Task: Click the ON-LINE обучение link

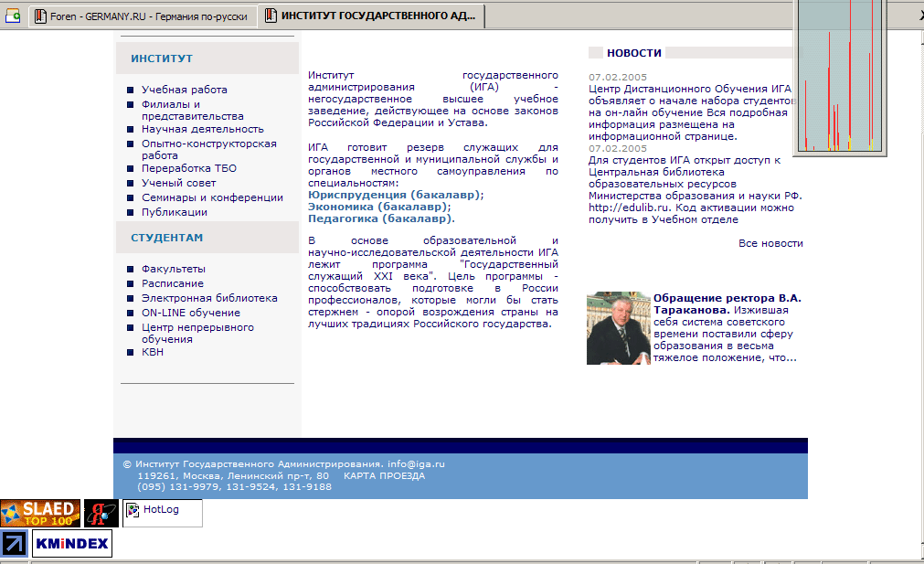Action: 191,313
